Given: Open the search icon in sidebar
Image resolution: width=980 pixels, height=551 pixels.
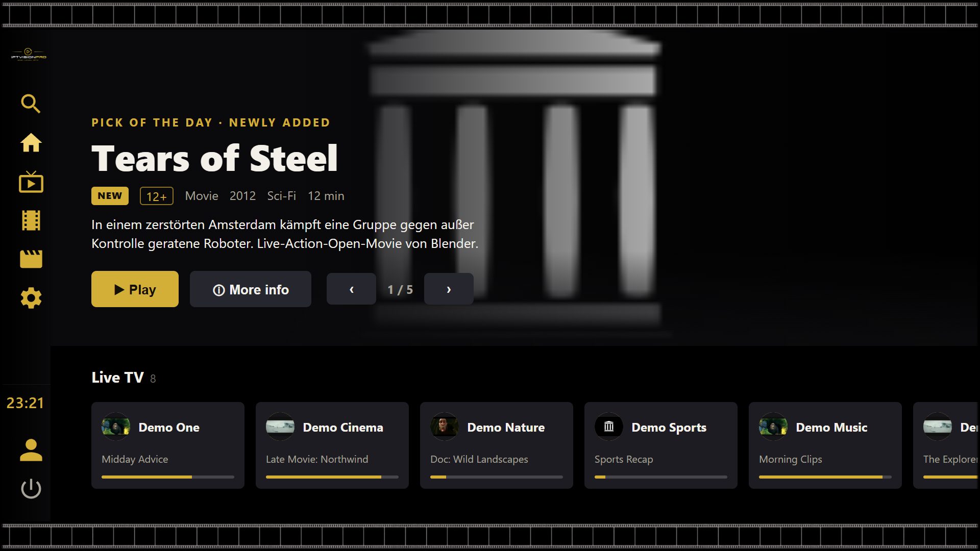Looking at the screenshot, I should 31,104.
